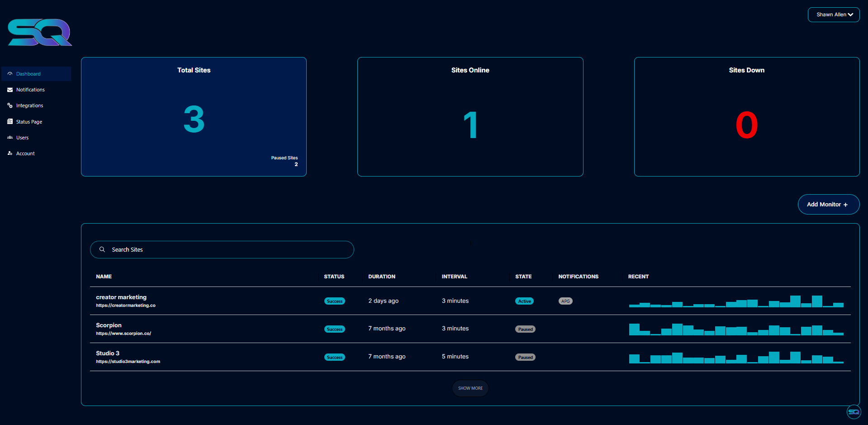Click the Add Monitor button

(829, 205)
